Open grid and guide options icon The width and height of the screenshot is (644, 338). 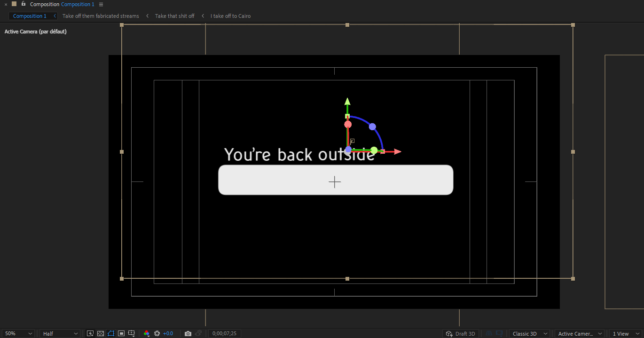tap(132, 334)
